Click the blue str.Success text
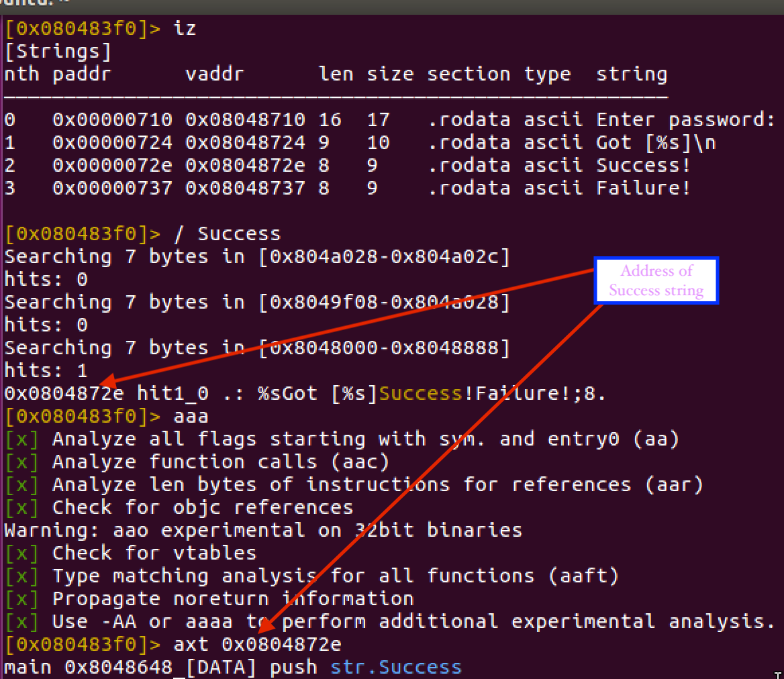784x679 pixels. point(395,668)
